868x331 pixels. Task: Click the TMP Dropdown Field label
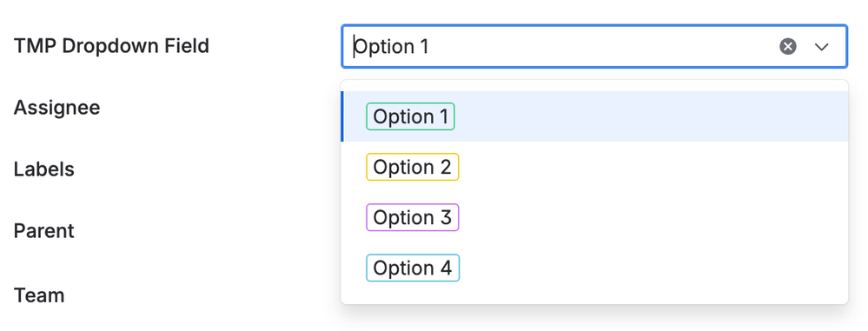(111, 46)
